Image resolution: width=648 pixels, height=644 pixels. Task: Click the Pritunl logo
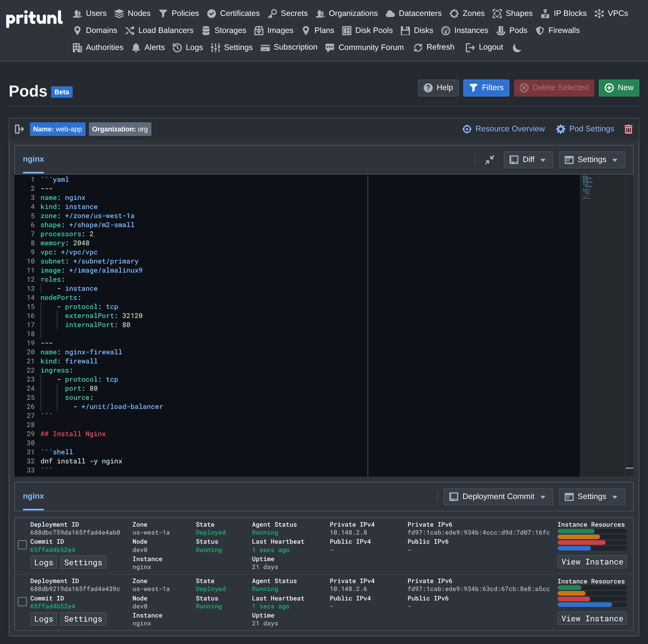tap(34, 19)
